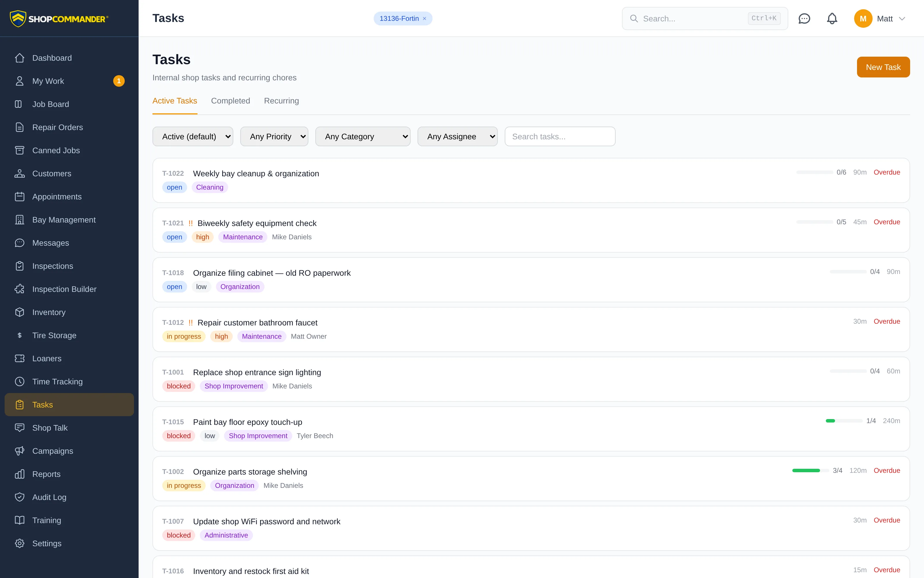924x578 pixels.
Task: Open chat messages icon in top bar
Action: pyautogui.click(x=804, y=18)
